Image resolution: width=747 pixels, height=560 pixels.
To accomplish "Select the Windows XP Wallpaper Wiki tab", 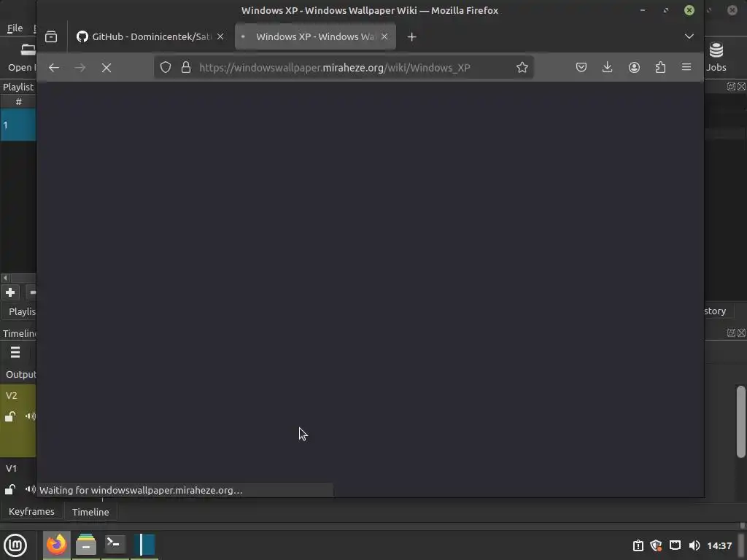I will pos(315,36).
